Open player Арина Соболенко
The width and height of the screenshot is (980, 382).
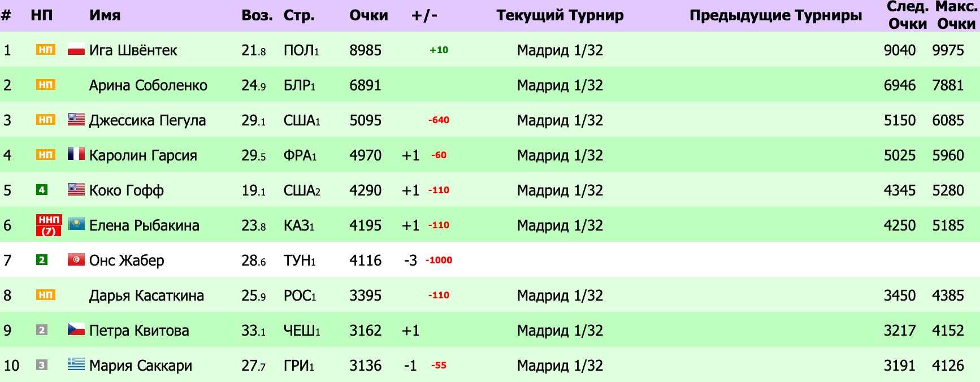(x=148, y=85)
